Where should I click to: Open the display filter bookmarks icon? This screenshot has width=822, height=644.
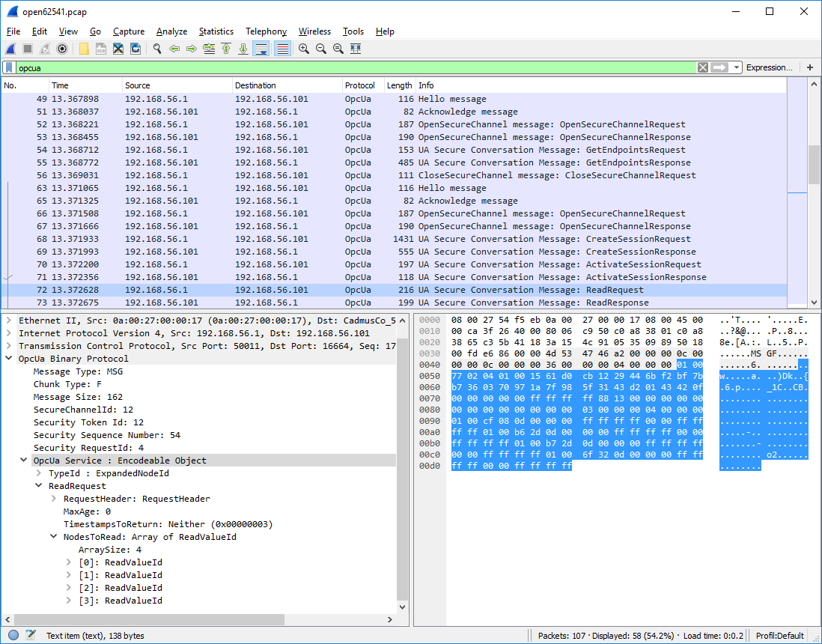(x=9, y=67)
